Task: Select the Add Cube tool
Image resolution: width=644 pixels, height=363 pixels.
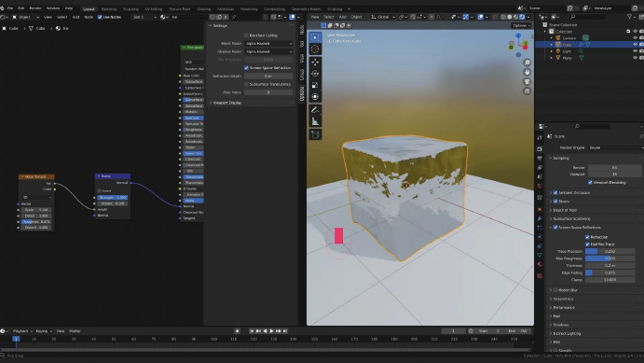Action: pos(315,134)
